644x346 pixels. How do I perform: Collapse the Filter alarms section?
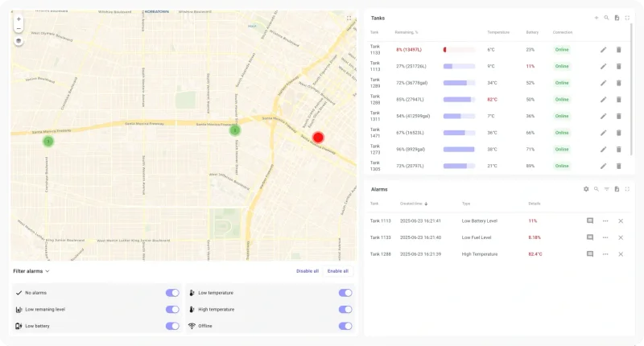point(31,271)
